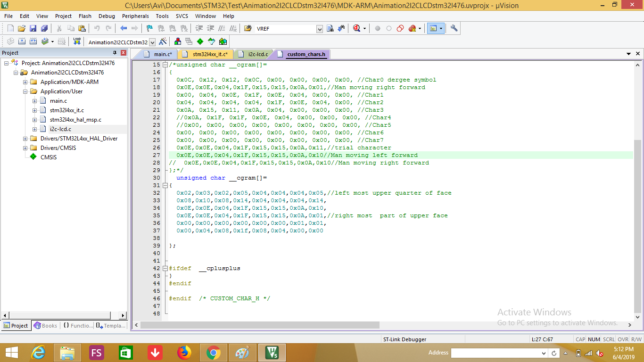Pin the Project panel with the pushpin
Image resolution: width=644 pixels, height=362 pixels.
(115, 53)
